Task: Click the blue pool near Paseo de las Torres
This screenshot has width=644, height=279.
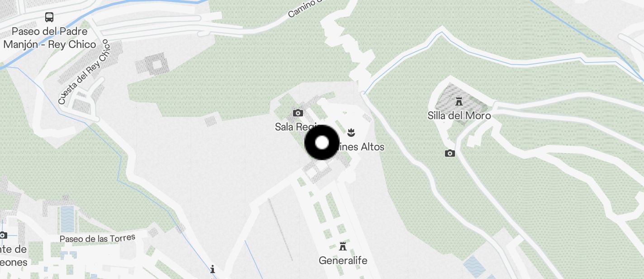Action: tap(67, 218)
